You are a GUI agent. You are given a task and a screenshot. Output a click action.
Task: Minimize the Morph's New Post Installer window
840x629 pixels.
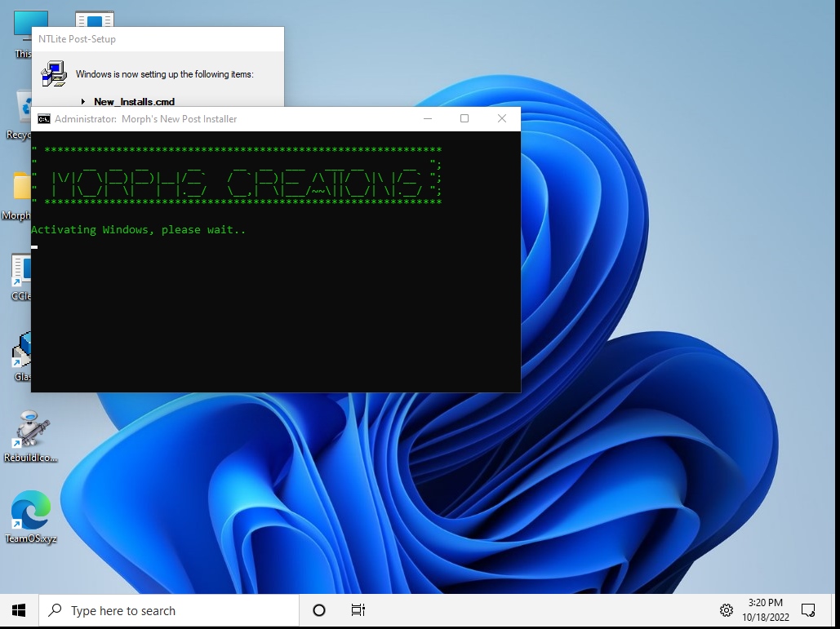(x=428, y=119)
